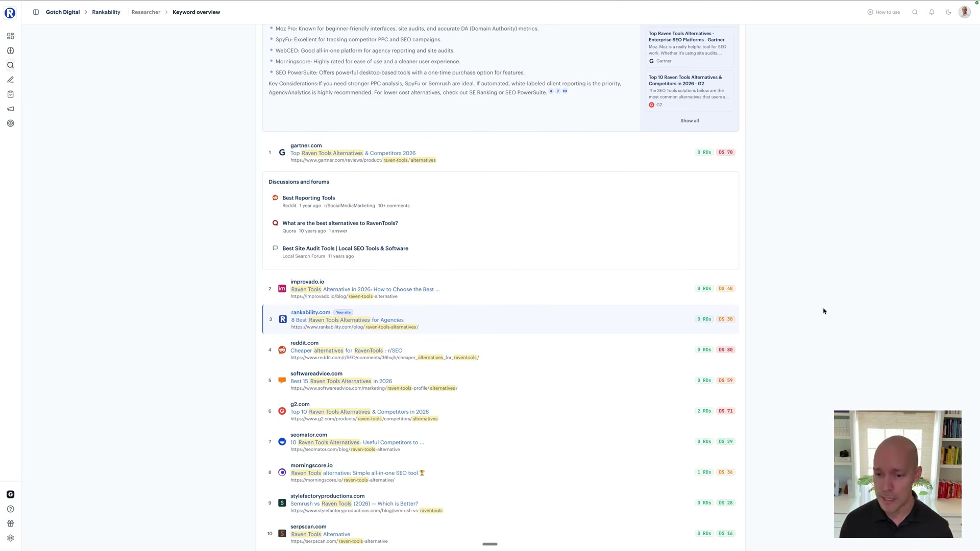Open Gartner source card in AI overview
The height and width of the screenshot is (551, 980).
690,47
